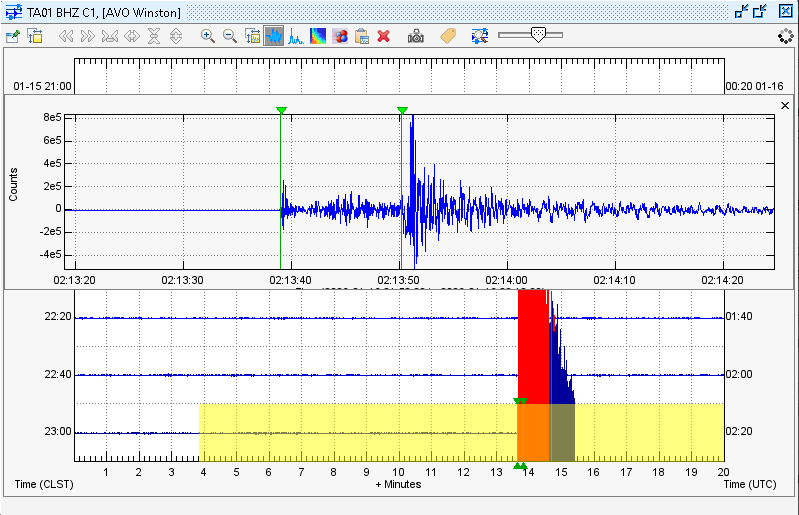Click the toolbar slider thumb
This screenshot has height=515, width=799.
538,35
